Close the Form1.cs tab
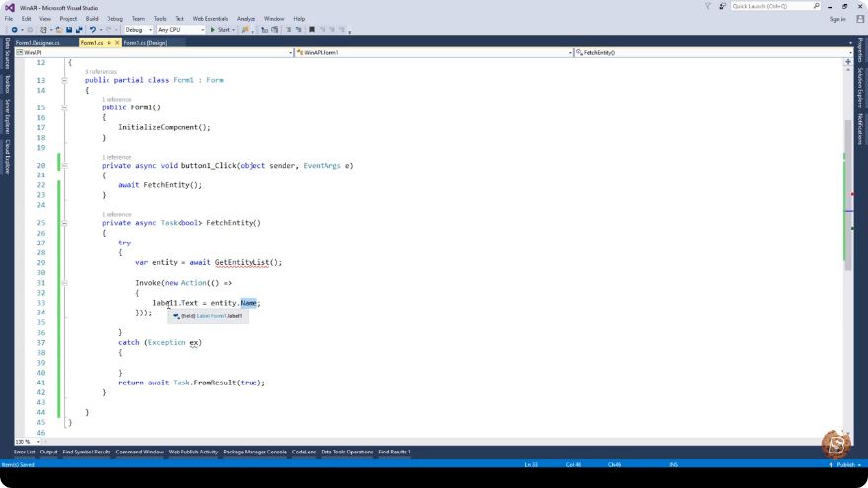The image size is (868, 488). pyautogui.click(x=117, y=43)
